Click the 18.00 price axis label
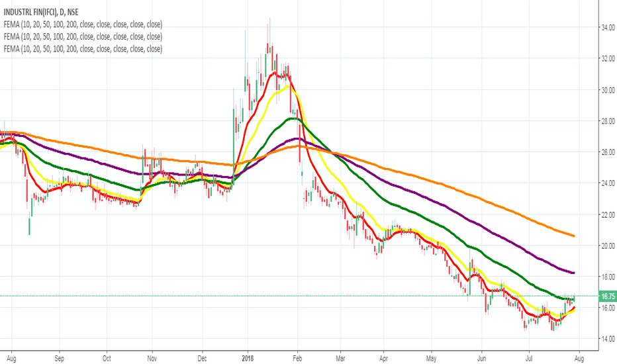Image resolution: width=617 pixels, height=364 pixels. click(x=608, y=277)
